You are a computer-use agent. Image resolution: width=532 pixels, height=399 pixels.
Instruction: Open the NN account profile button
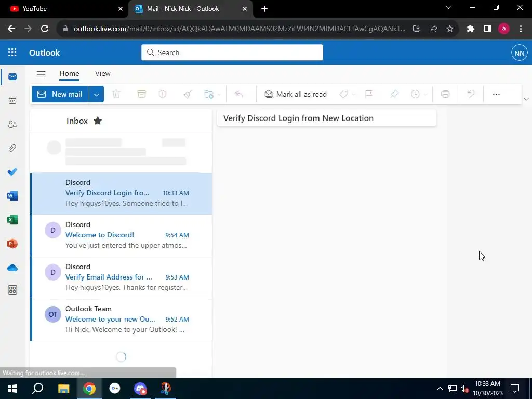tap(519, 53)
